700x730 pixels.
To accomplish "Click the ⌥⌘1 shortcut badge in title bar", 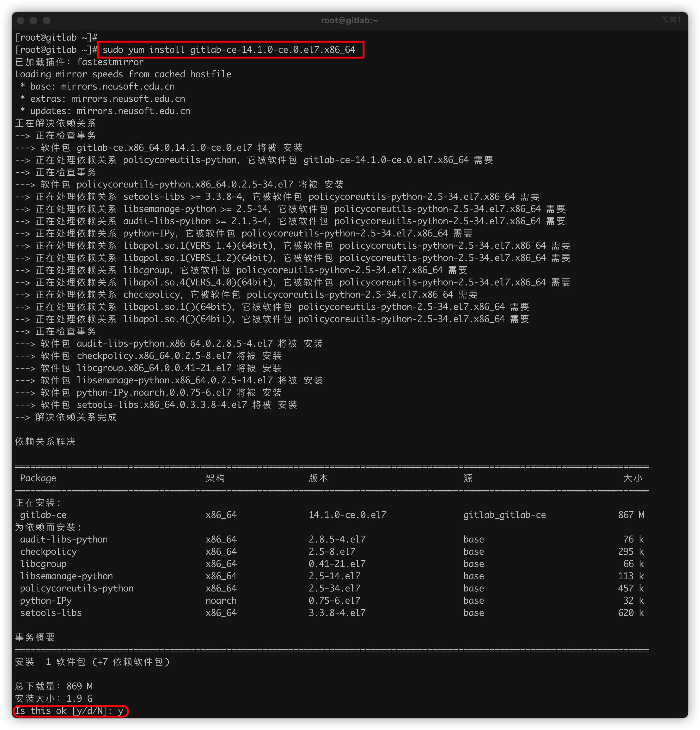I will pos(671,20).
